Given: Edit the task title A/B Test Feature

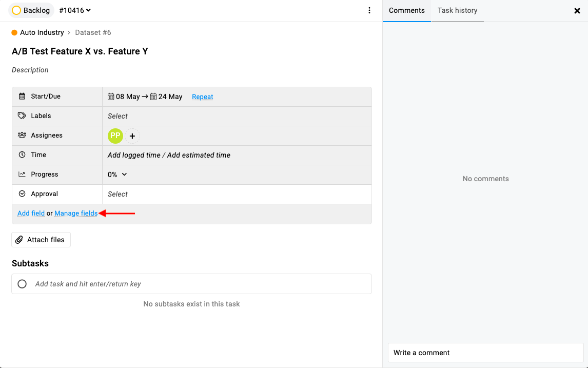Looking at the screenshot, I should point(80,51).
